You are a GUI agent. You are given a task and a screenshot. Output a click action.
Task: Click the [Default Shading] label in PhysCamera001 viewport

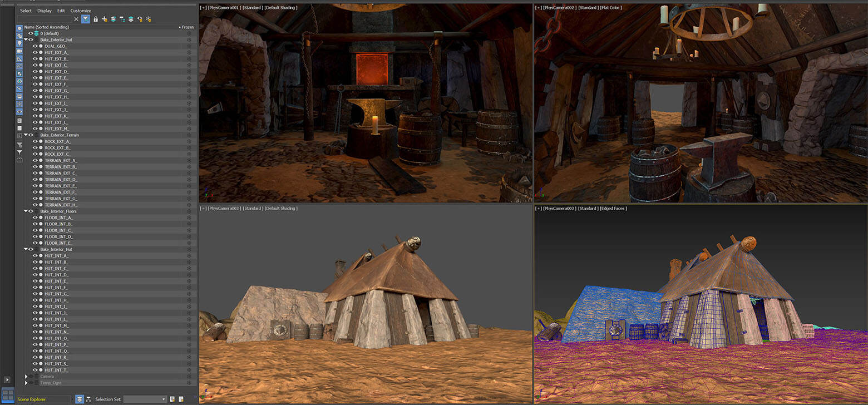coord(281,8)
